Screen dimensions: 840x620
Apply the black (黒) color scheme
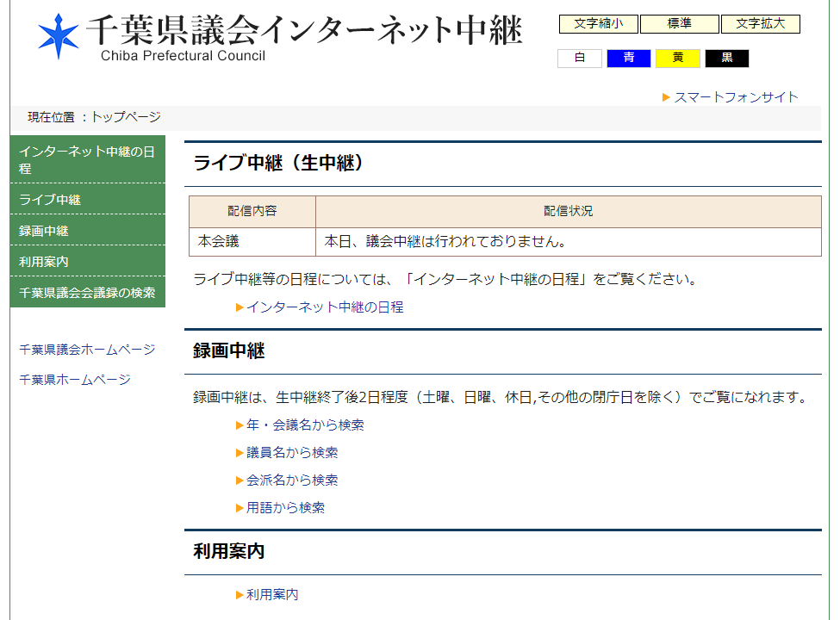click(x=727, y=59)
